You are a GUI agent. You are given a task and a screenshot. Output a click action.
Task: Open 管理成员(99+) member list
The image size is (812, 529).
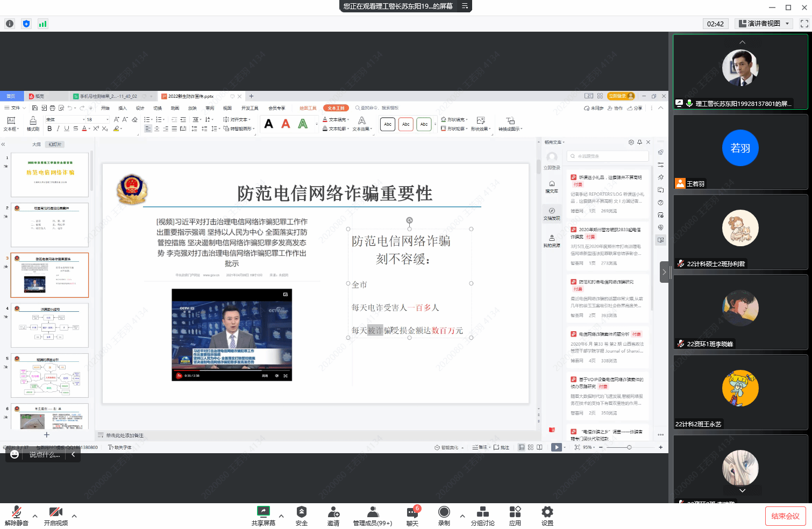[372, 516]
